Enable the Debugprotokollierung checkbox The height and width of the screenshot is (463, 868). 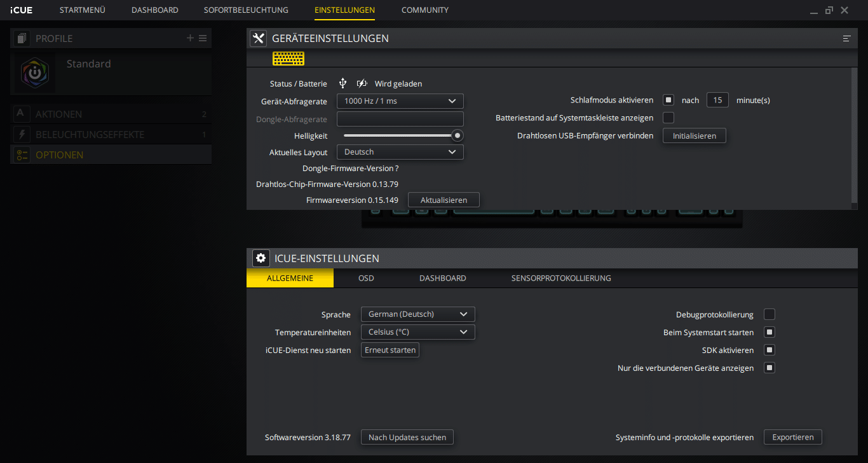coord(770,314)
